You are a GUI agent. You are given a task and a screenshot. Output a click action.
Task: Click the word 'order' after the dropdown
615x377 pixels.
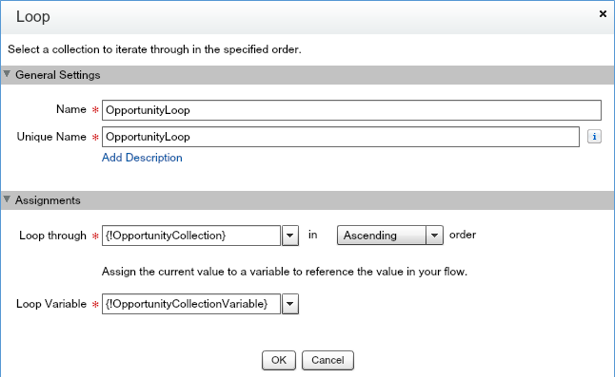462,235
